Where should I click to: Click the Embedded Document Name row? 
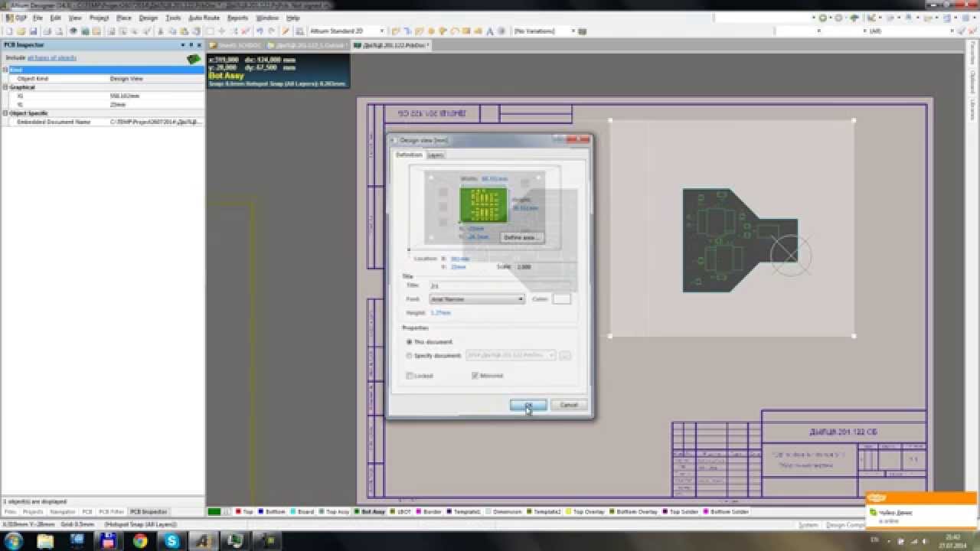[103, 122]
